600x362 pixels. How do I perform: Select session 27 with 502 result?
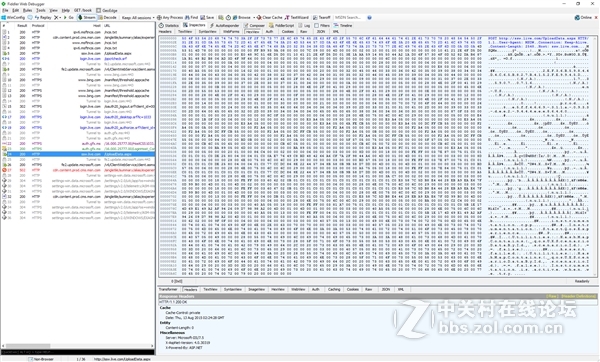coord(78,170)
